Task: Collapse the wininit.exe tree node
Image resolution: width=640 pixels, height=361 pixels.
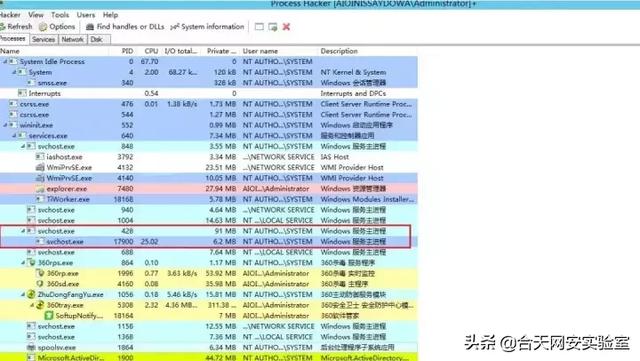Action: click(x=5, y=125)
